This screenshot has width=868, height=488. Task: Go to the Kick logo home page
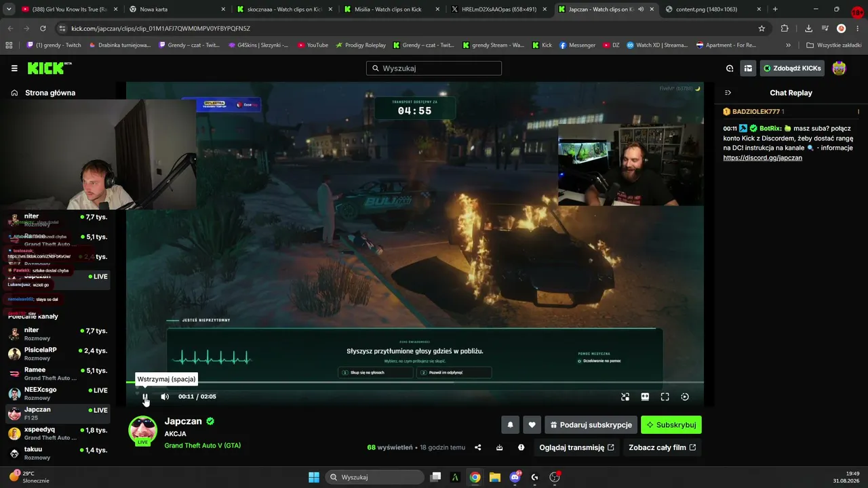[50, 68]
